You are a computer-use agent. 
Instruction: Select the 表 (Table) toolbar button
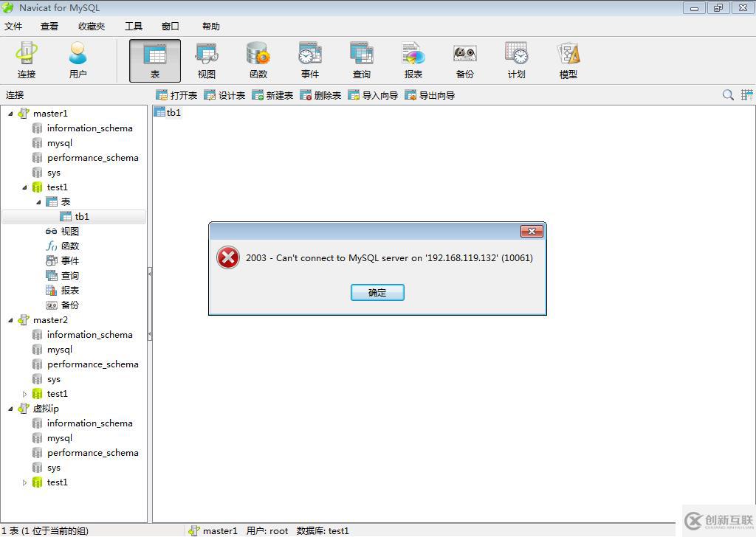click(155, 60)
